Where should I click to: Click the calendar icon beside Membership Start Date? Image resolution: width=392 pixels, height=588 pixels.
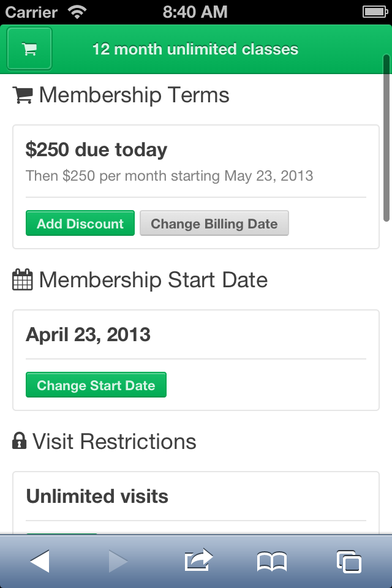(23, 281)
